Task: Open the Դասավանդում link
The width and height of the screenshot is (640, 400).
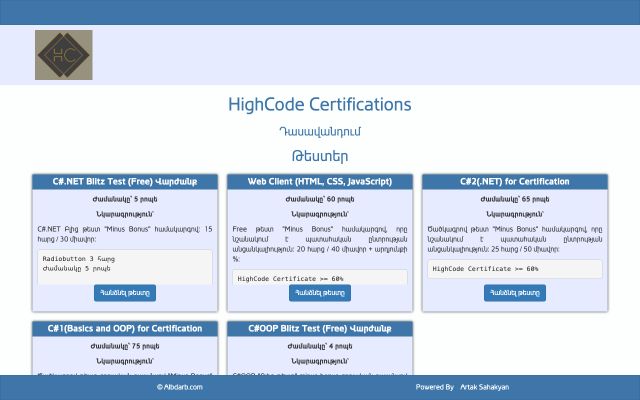Action: point(320,131)
